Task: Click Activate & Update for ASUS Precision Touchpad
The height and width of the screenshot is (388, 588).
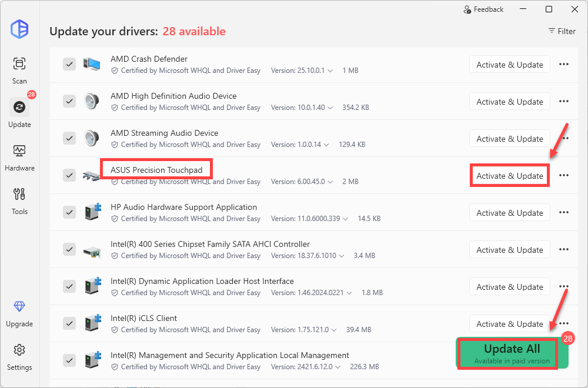Action: point(509,176)
